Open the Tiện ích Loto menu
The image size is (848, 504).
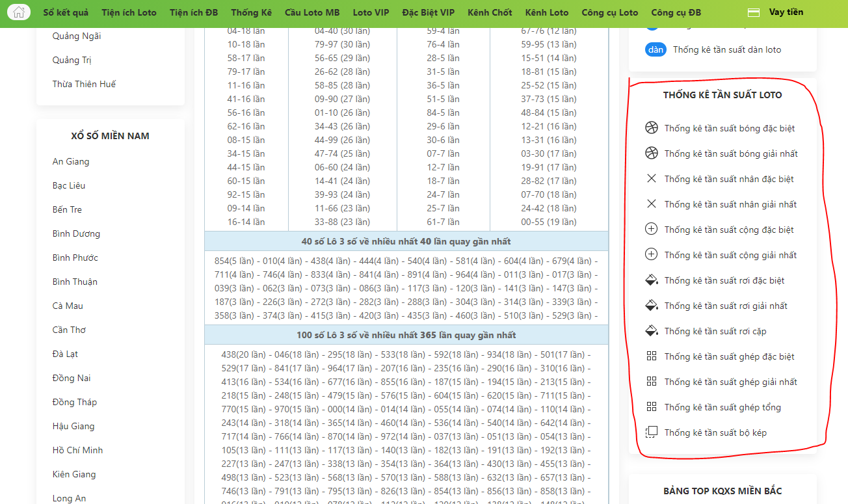(x=129, y=12)
